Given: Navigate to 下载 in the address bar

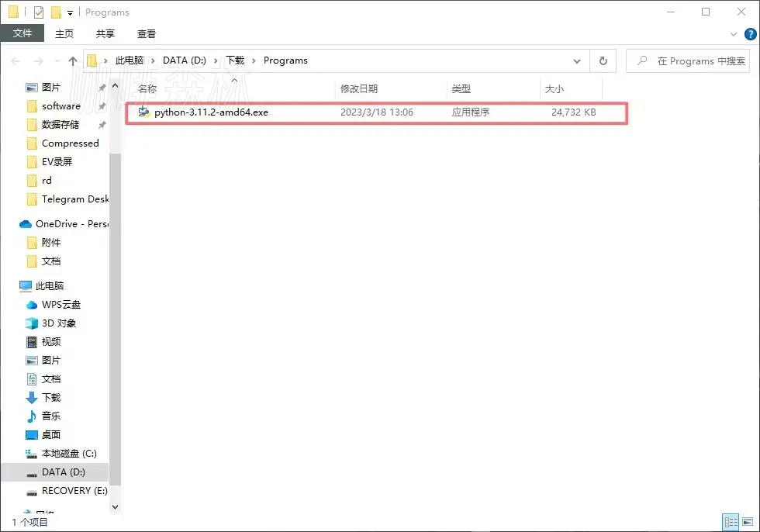Looking at the screenshot, I should [235, 60].
